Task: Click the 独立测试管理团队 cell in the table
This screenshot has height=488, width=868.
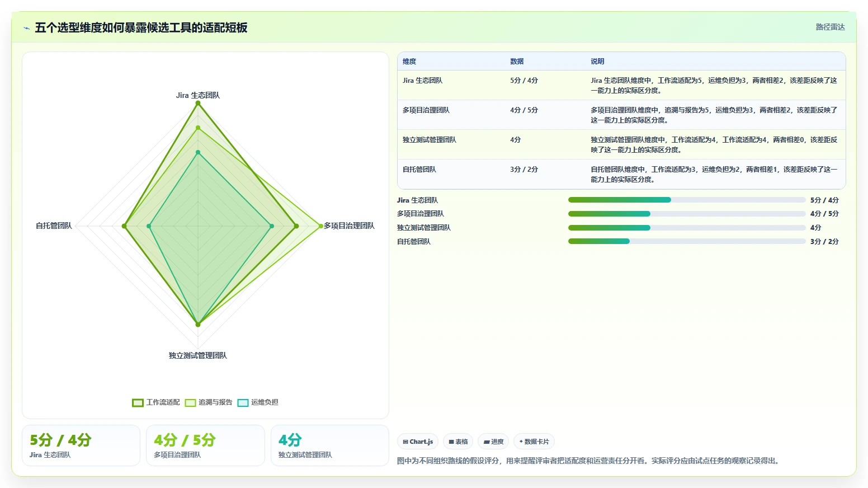Action: tap(430, 140)
